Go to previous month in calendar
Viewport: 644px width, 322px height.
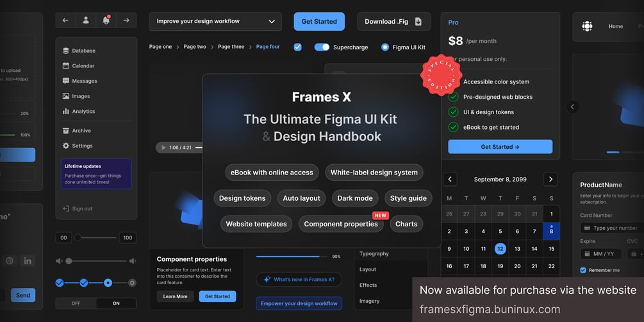[450, 180]
